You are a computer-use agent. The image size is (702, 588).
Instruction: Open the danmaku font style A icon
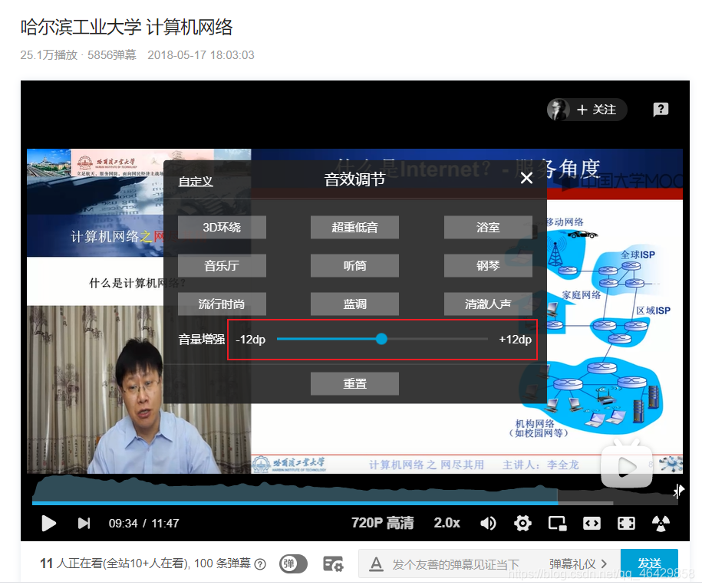pos(377,563)
